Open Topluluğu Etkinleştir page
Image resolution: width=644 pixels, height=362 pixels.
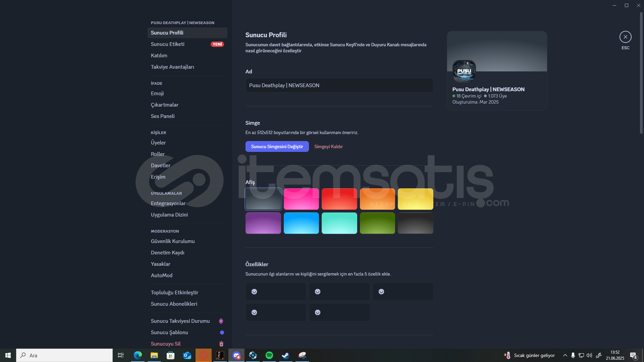point(187,293)
